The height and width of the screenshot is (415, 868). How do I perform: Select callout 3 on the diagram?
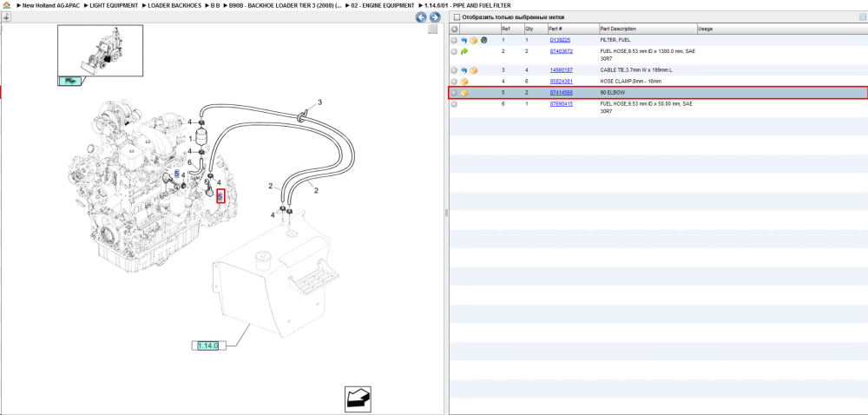[319, 102]
